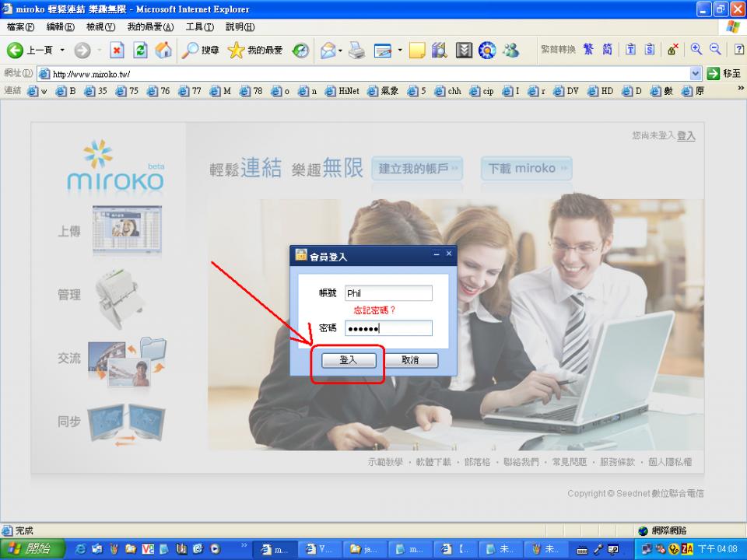The width and height of the screenshot is (747, 560).
Task: Click the Print icon in toolbar
Action: click(x=356, y=51)
